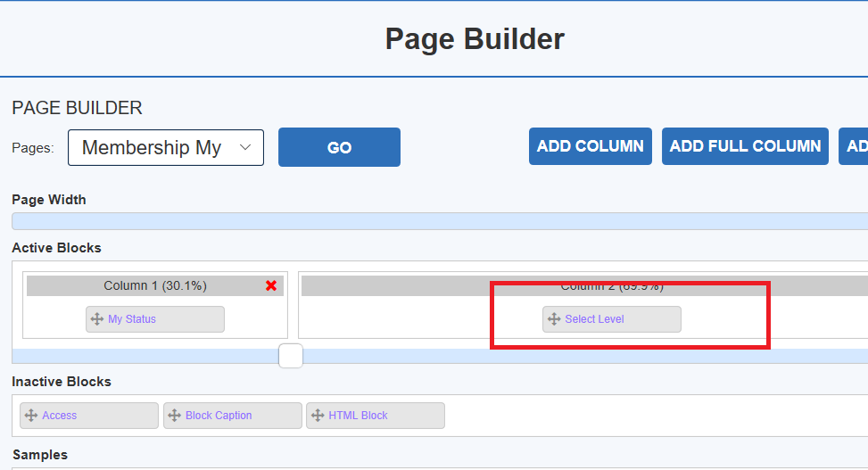Open the Pages dropdown showing Membership My

[x=166, y=148]
